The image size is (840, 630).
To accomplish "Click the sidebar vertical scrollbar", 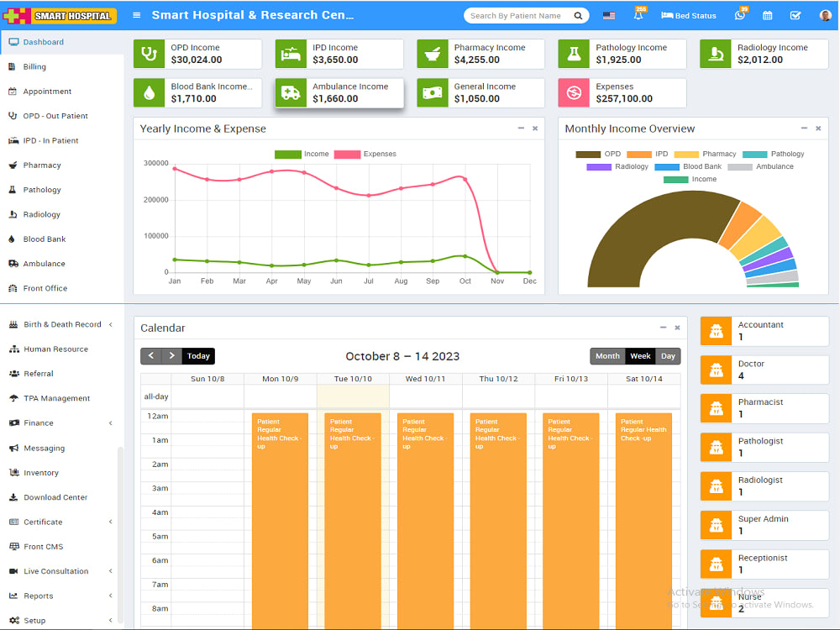I will click(x=120, y=534).
